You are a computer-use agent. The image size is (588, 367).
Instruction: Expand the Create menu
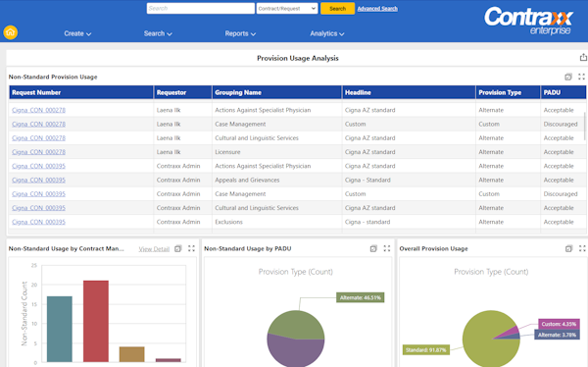77,33
